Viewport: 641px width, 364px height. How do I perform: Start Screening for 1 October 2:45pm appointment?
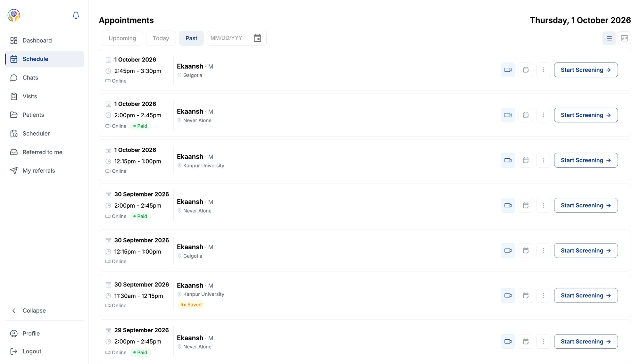[x=586, y=70]
